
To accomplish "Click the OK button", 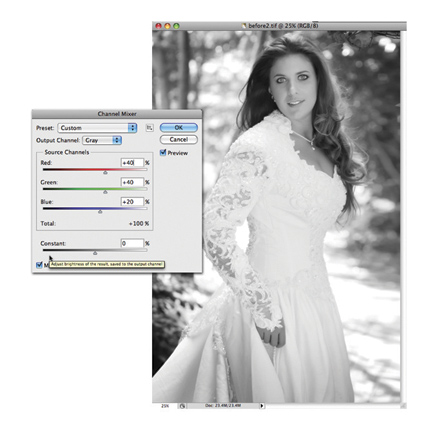I will click(x=179, y=128).
